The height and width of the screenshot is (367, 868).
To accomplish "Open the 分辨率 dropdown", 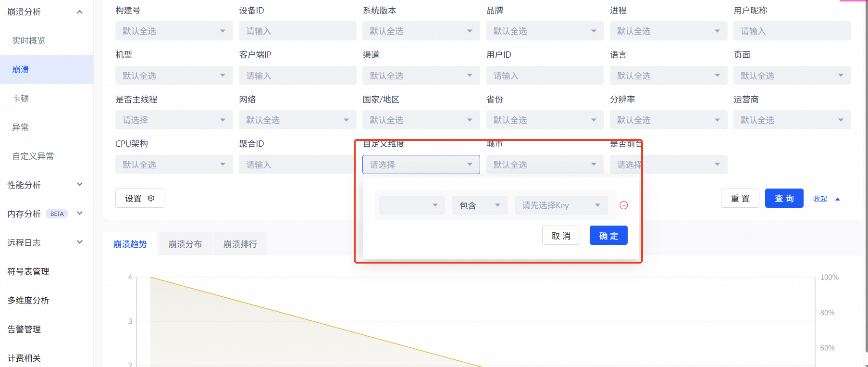I will coord(669,120).
